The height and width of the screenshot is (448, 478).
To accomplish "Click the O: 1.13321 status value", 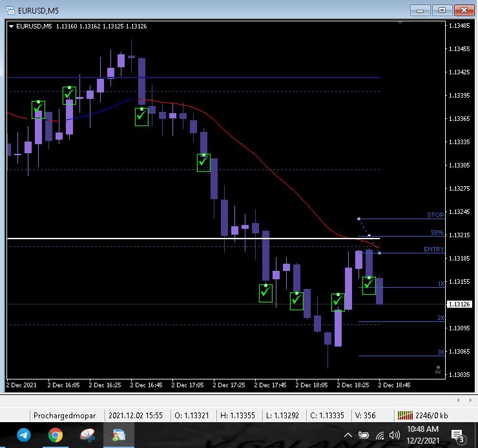I will point(192,416).
